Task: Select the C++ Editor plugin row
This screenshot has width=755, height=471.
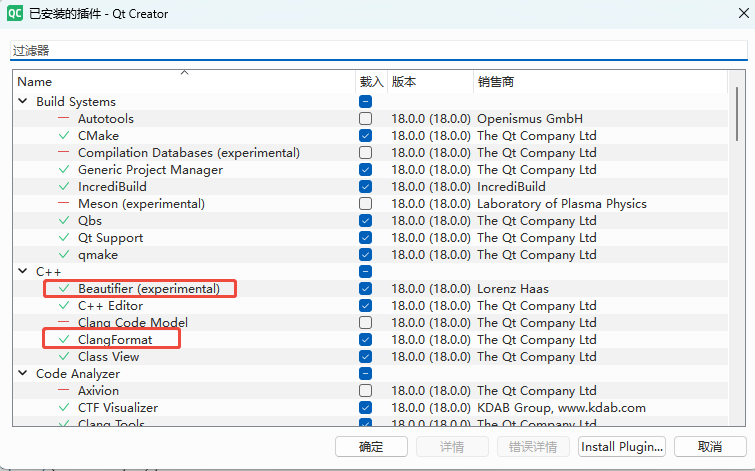Action: [371, 305]
